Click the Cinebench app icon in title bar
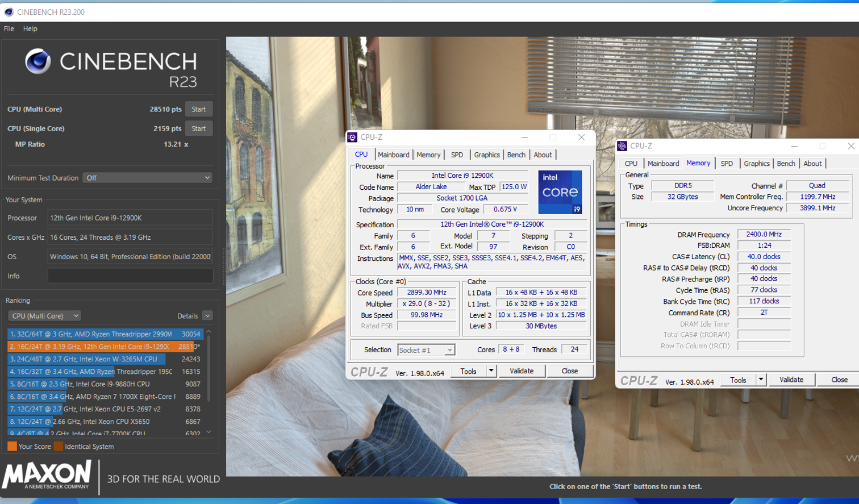Image resolution: width=859 pixels, height=504 pixels. point(9,12)
